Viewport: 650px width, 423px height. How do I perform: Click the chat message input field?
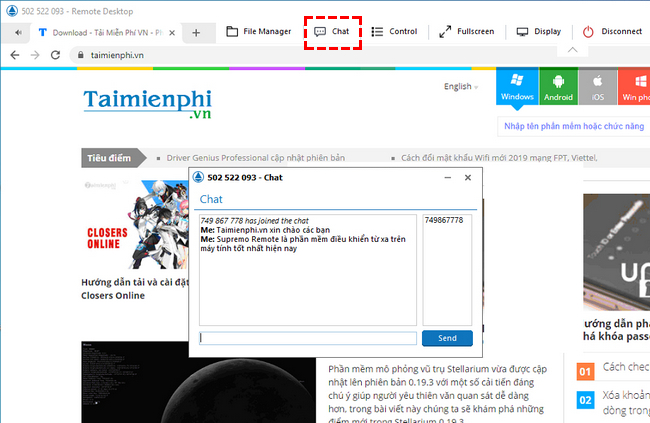pyautogui.click(x=308, y=338)
